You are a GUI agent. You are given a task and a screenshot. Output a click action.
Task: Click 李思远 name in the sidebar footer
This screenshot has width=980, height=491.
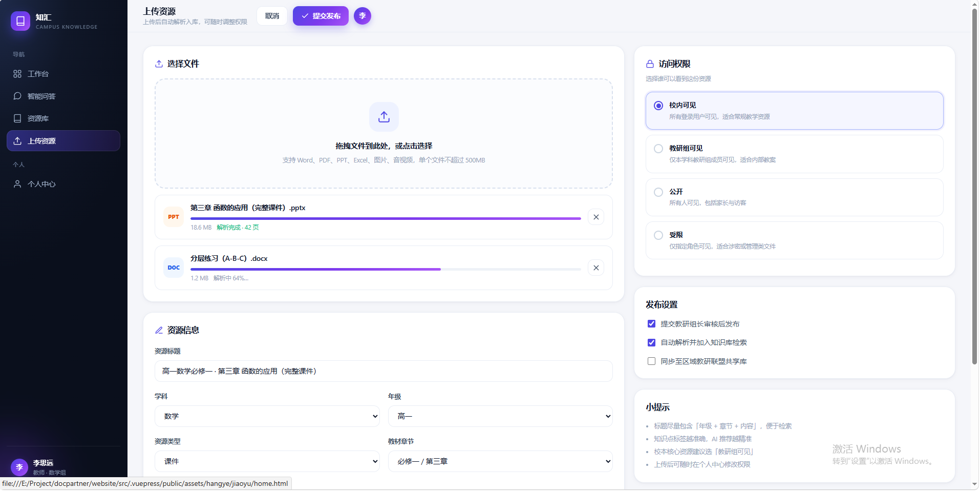click(x=43, y=463)
